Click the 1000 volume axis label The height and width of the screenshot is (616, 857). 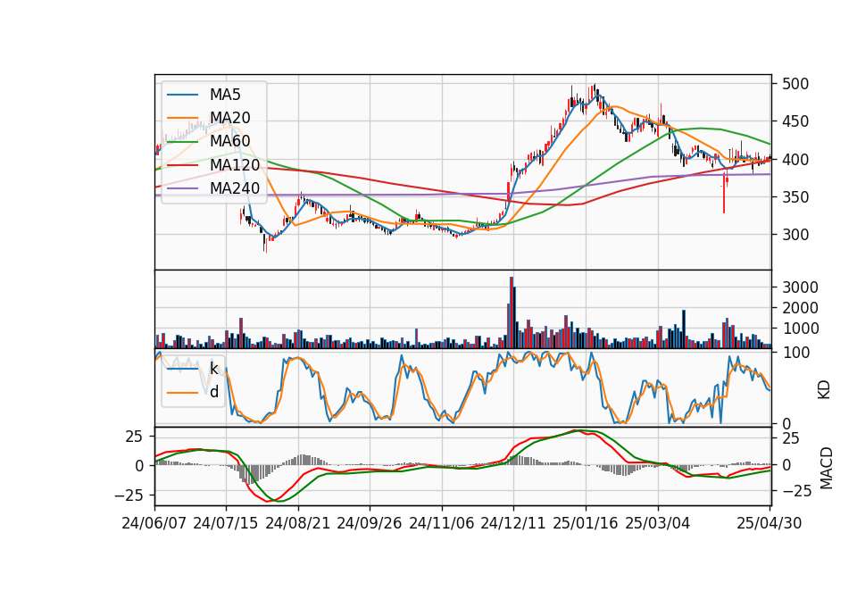click(x=800, y=329)
